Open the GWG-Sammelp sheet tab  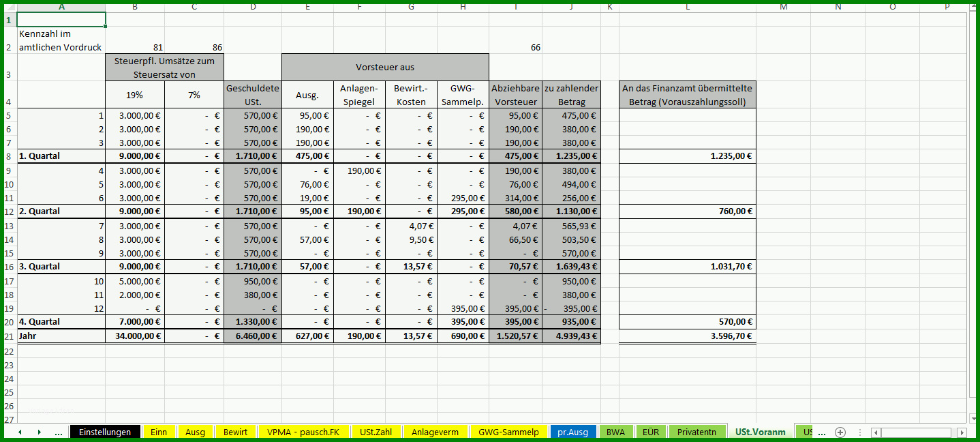tap(508, 432)
